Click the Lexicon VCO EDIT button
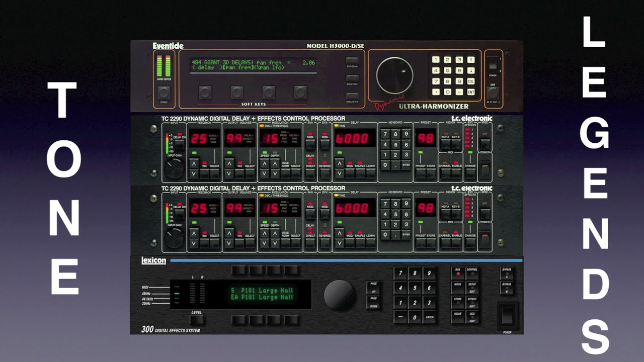This screenshot has height=362, width=644. point(472,317)
